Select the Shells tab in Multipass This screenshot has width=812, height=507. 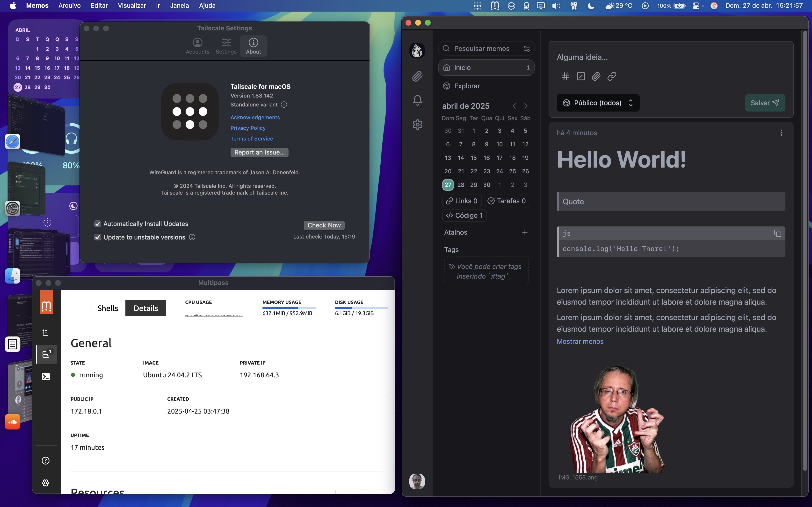pos(108,308)
